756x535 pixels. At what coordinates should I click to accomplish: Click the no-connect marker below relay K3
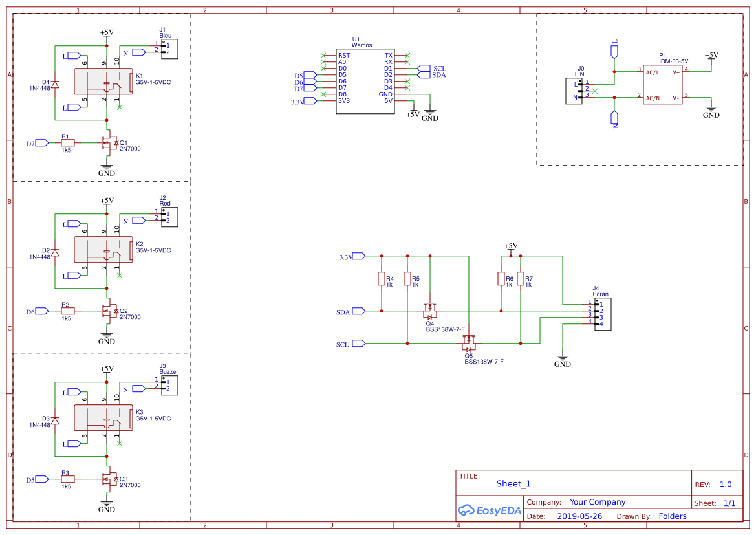(x=118, y=444)
